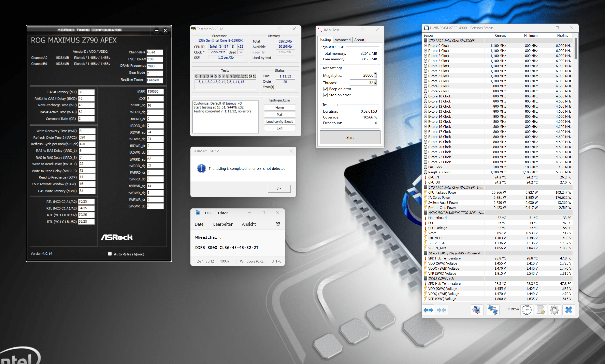605x364 pixels.
Task: Uncheck Stop on error
Action: coord(325,95)
